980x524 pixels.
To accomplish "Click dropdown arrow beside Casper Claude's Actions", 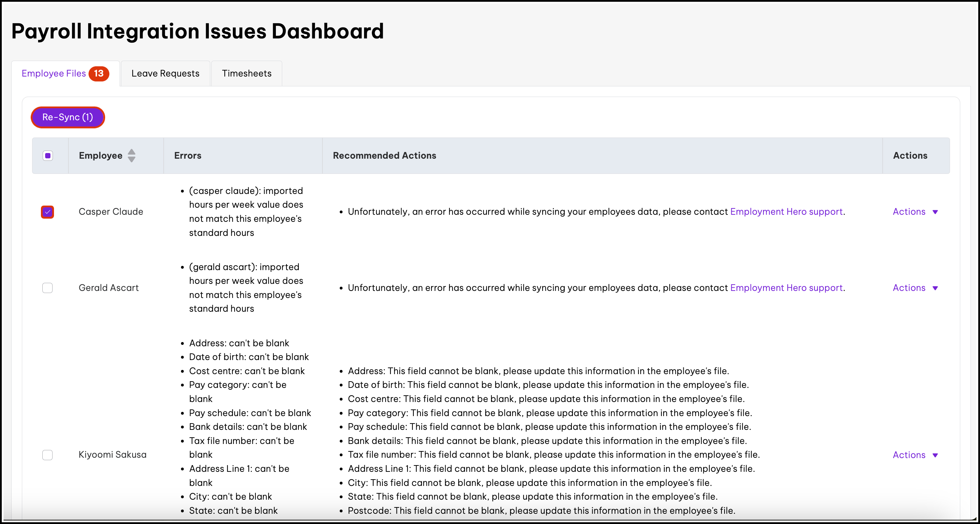I will (x=935, y=212).
